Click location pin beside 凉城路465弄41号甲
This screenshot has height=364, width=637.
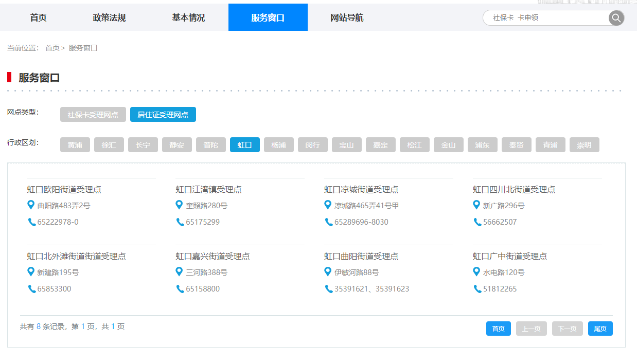[328, 205]
